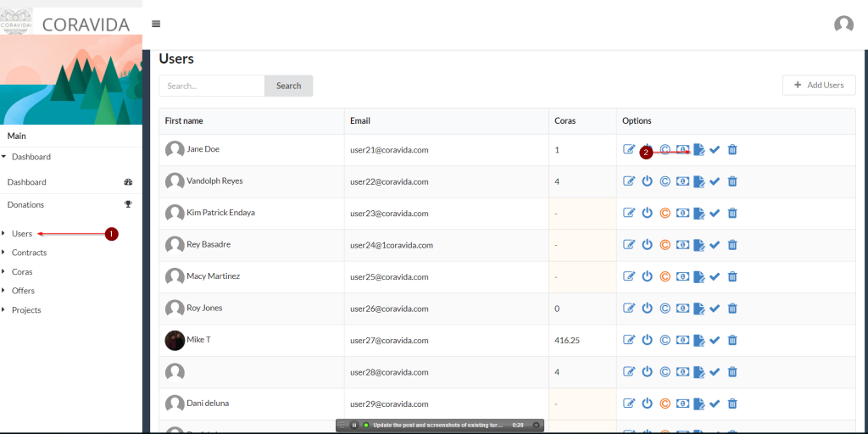Image resolution: width=868 pixels, height=434 pixels.
Task: Click the edit icon for Jane Doe
Action: click(629, 149)
